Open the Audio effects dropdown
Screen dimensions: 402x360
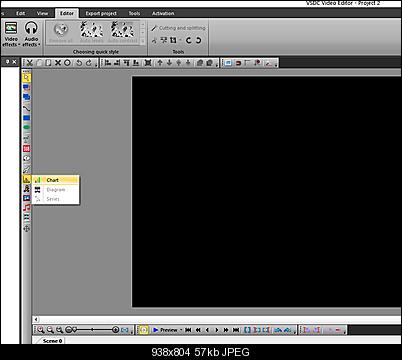31,34
